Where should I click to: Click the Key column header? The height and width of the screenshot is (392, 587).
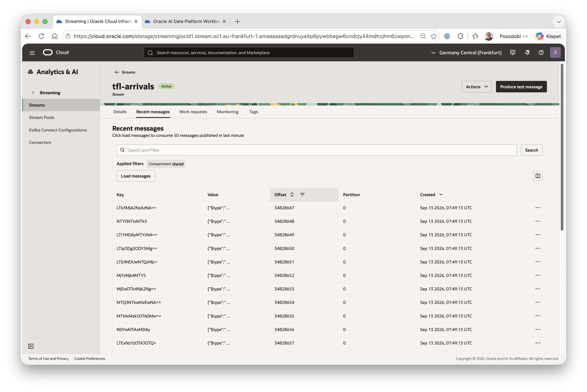click(x=120, y=195)
